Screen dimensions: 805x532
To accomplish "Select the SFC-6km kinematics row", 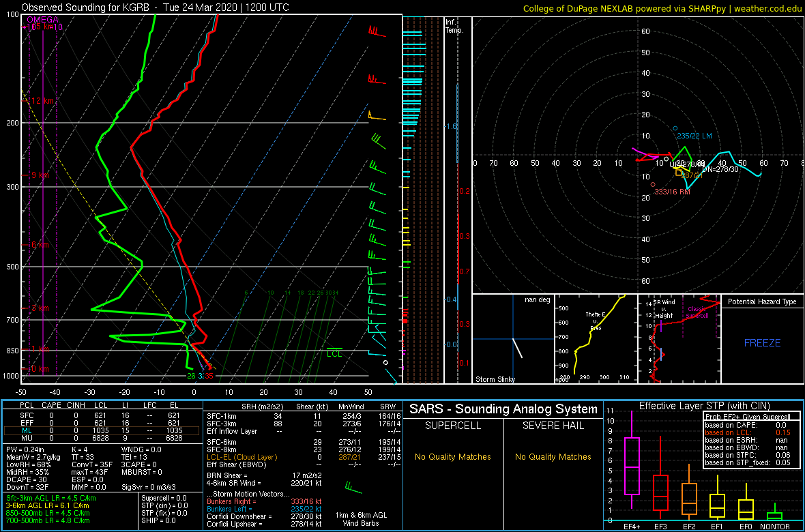I will pos(303,441).
